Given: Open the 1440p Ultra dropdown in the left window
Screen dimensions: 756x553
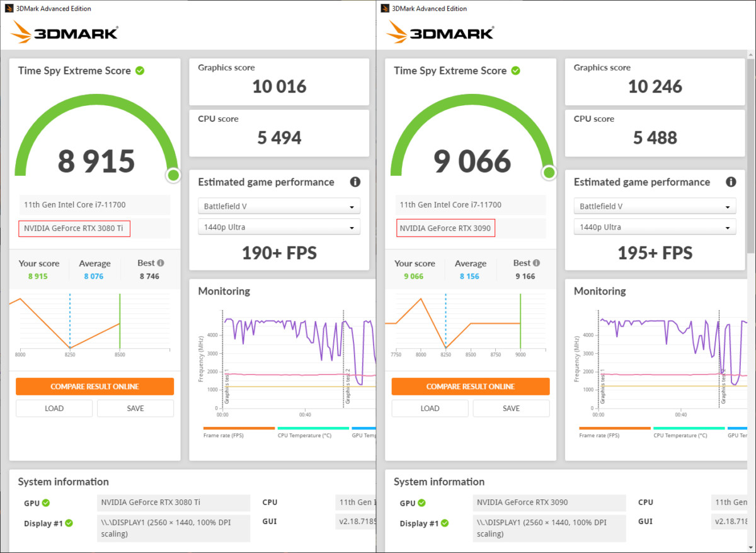Looking at the screenshot, I should click(279, 227).
